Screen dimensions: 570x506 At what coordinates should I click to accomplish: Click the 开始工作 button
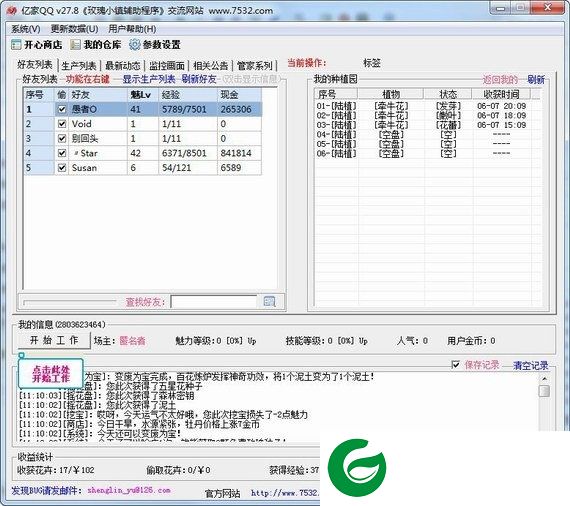tap(54, 341)
